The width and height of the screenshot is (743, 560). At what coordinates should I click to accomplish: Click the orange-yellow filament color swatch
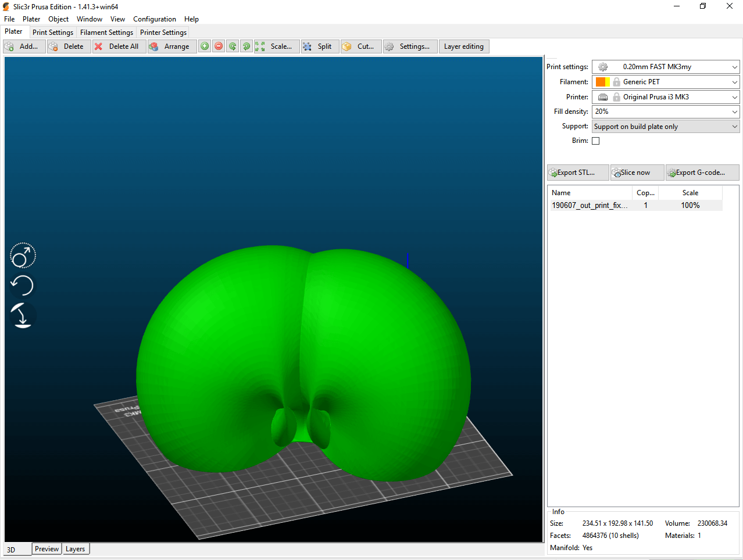click(x=603, y=82)
